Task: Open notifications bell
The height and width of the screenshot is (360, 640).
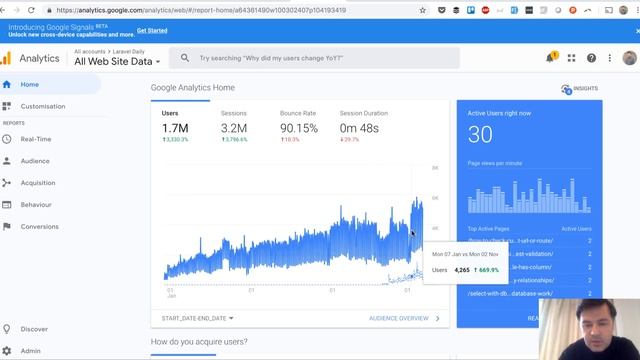Action: click(x=551, y=58)
